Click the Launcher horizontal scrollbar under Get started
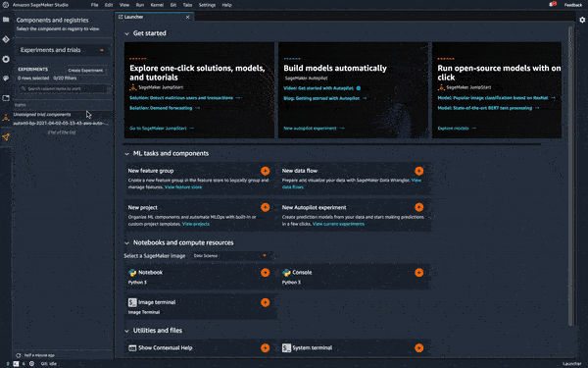588x368 pixels. (x=332, y=144)
